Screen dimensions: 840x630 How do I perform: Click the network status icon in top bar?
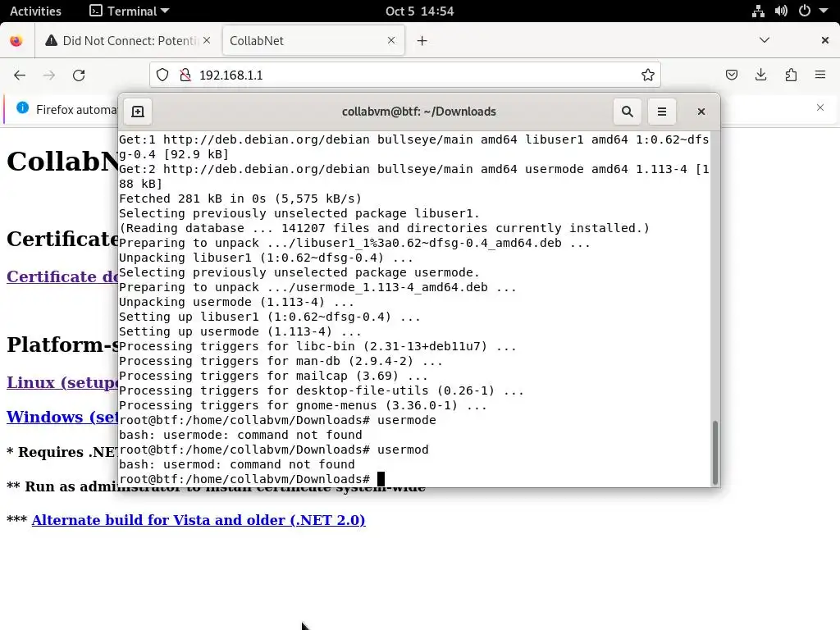coord(758,11)
